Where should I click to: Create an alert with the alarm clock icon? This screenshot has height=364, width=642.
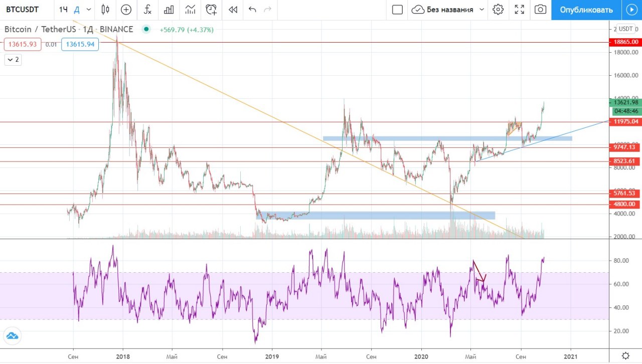211,10
